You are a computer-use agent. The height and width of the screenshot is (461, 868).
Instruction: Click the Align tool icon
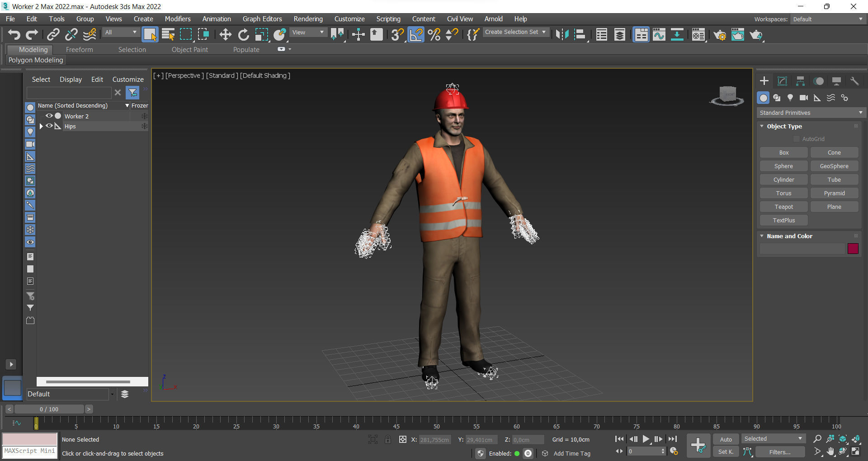[x=580, y=35]
